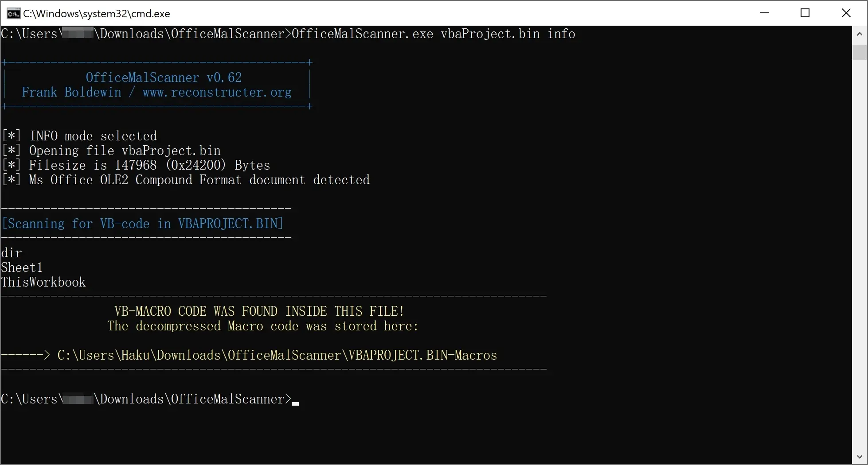Click the scrollbar up arrow
This screenshot has height=465, width=868.
pos(860,34)
